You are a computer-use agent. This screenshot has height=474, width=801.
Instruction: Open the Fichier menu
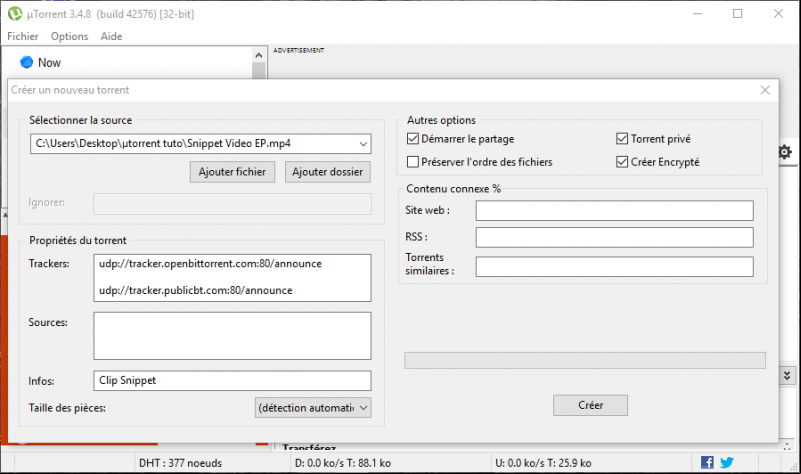click(22, 36)
